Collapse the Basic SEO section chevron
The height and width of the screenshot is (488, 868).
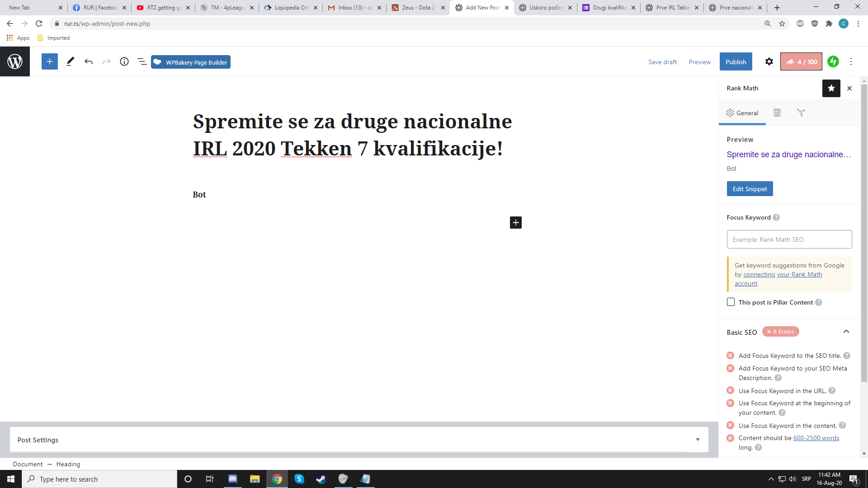[846, 332]
